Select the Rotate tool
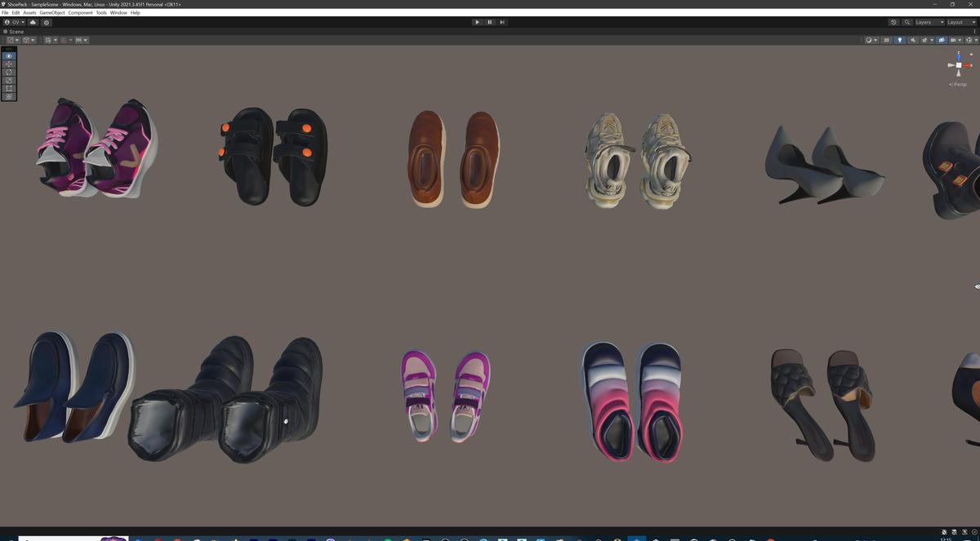This screenshot has width=980, height=541. (x=8, y=72)
